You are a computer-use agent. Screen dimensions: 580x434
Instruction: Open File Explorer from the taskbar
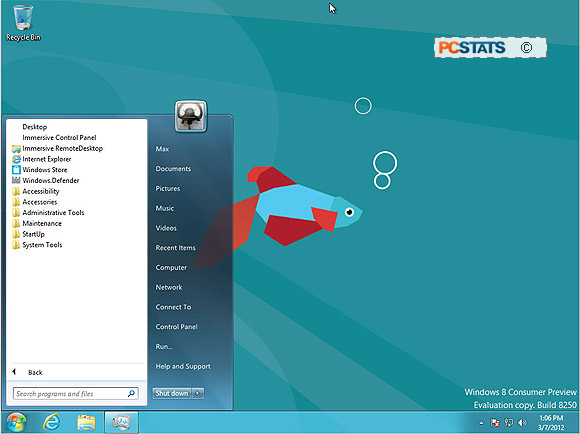[86, 422]
